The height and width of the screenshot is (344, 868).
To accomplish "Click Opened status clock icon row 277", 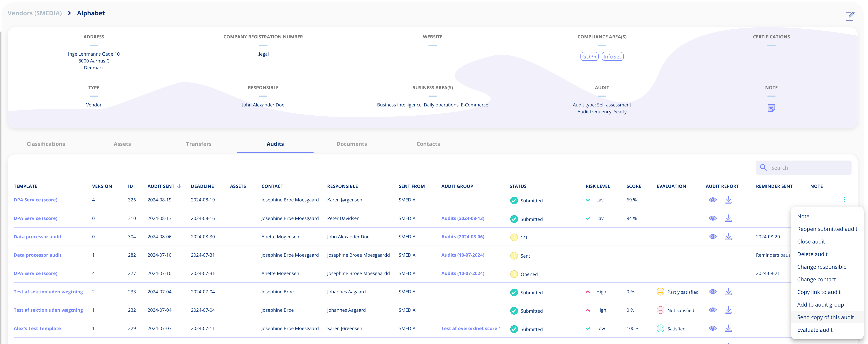I will point(514,274).
